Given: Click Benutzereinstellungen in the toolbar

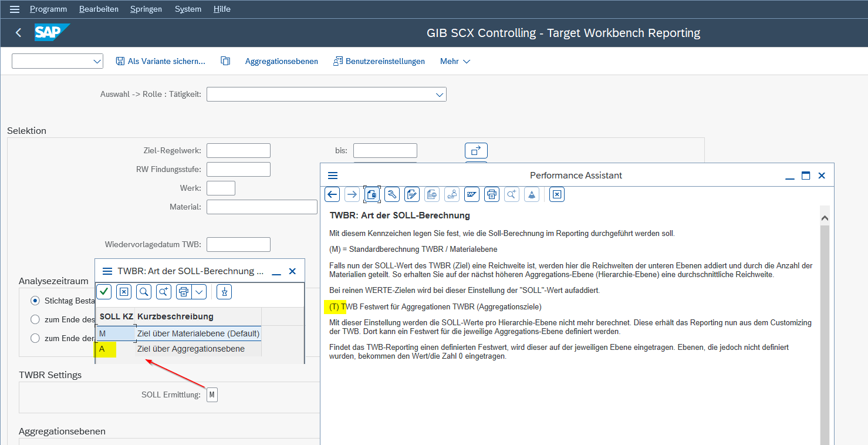Looking at the screenshot, I should [x=379, y=61].
